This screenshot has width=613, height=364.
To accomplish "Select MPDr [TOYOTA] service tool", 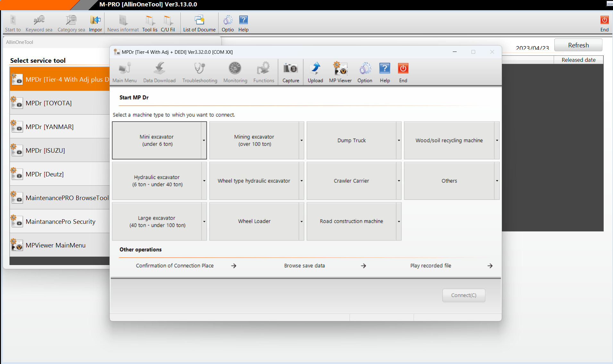I will coord(60,103).
